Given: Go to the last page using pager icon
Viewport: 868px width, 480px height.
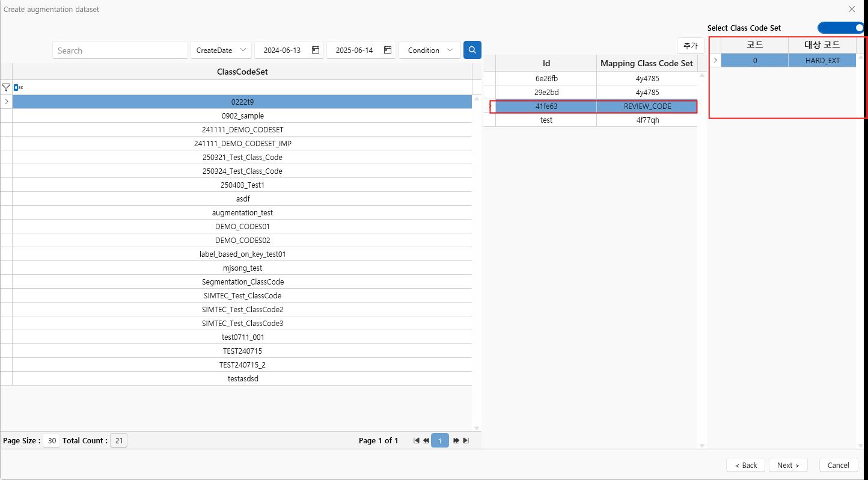Looking at the screenshot, I should click(x=466, y=441).
